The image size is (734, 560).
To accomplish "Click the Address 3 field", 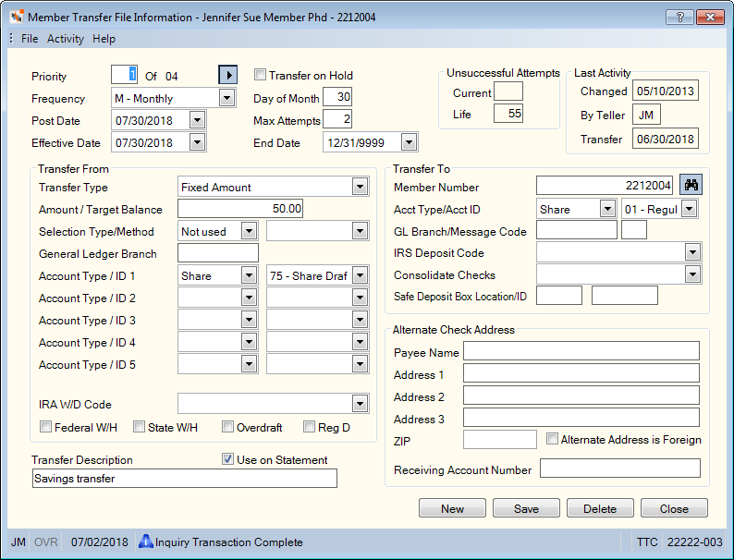I will 581,418.
